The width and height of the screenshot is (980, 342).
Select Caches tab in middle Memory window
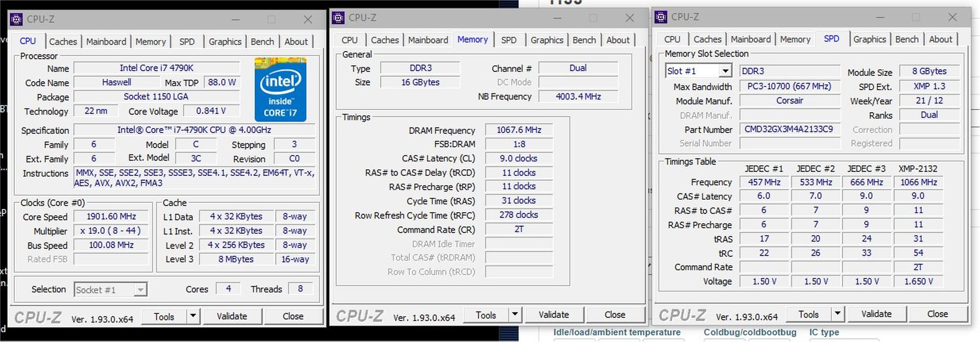point(385,40)
